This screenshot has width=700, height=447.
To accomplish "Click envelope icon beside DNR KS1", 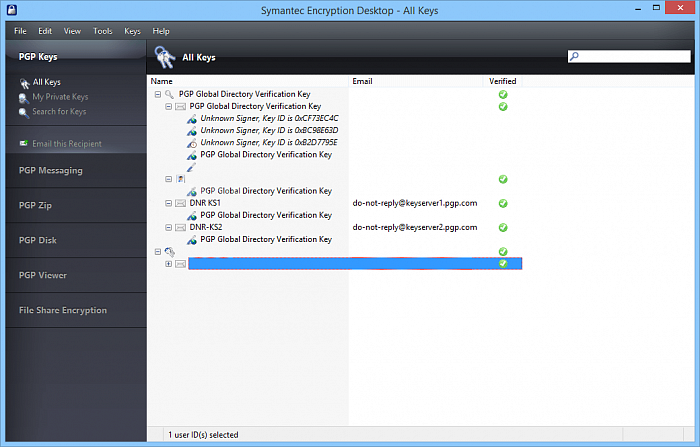I will [x=180, y=203].
